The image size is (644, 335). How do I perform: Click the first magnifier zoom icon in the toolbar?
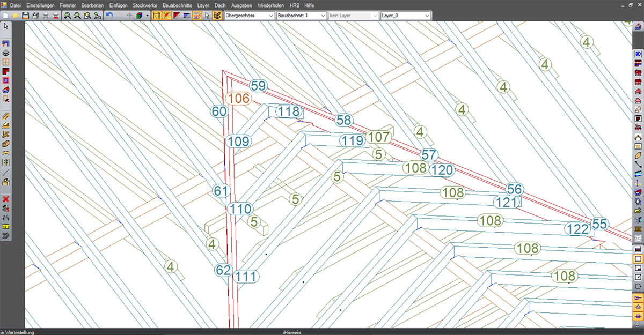[x=67, y=16]
